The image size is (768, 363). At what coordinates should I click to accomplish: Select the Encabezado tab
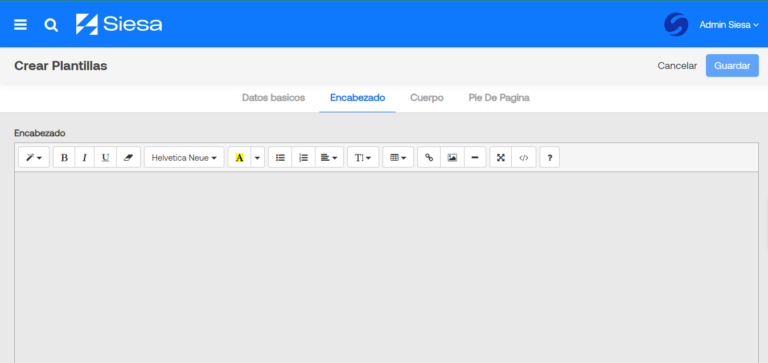pyautogui.click(x=358, y=98)
